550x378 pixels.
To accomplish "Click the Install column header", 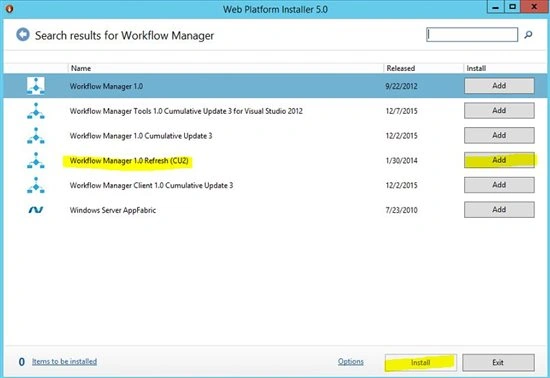I will pyautogui.click(x=476, y=68).
